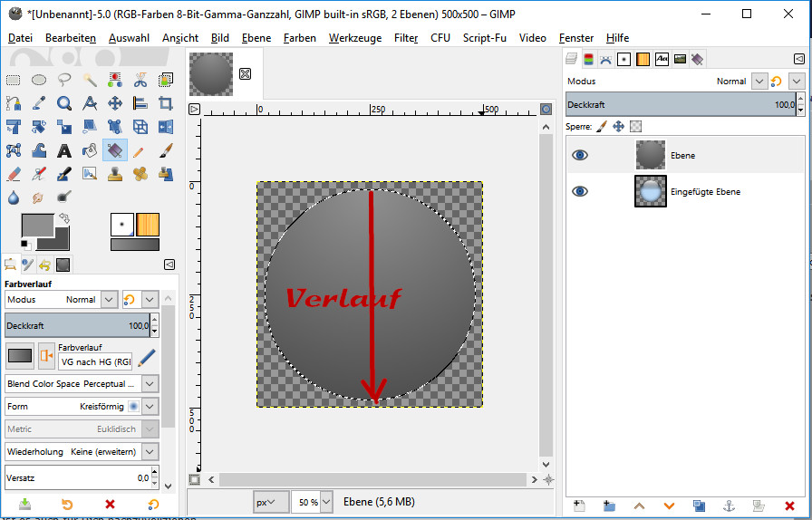
Task: Pick the Pencil tool
Action: tap(140, 150)
